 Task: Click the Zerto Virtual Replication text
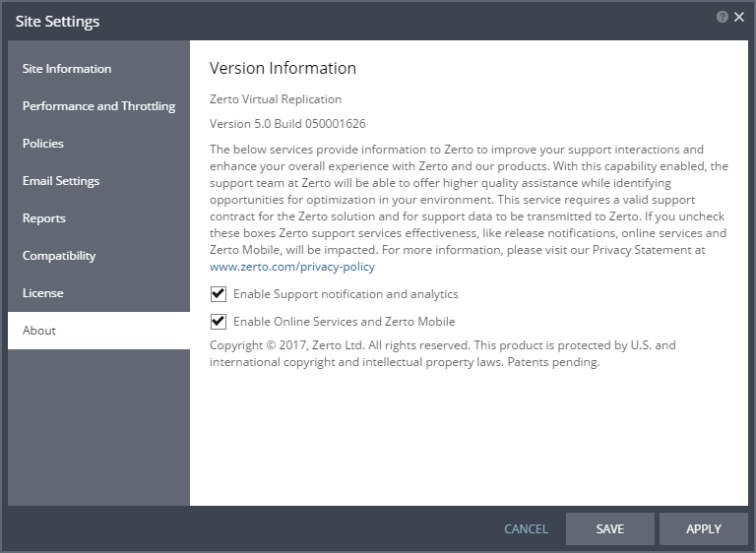276,99
